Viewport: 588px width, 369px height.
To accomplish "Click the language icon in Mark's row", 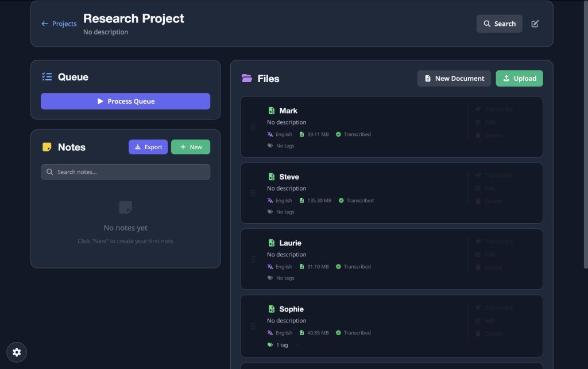I will [270, 134].
